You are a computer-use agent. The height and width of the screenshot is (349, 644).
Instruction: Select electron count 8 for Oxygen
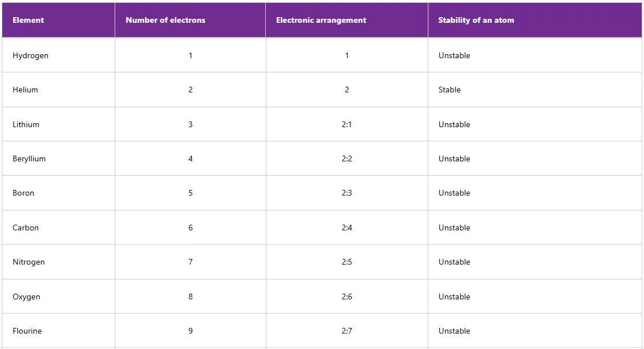[191, 297]
